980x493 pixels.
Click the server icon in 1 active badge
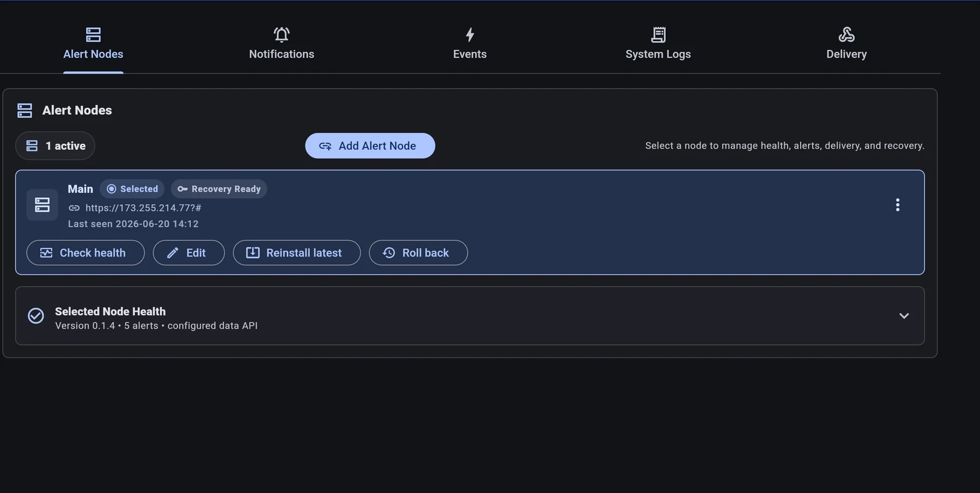(32, 146)
